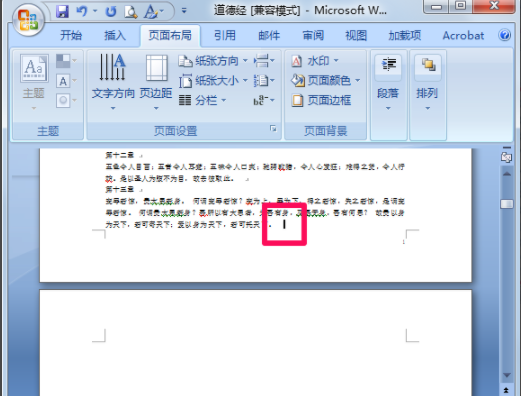
Task: Toggle the ruler button above scrollbar
Action: [506, 157]
